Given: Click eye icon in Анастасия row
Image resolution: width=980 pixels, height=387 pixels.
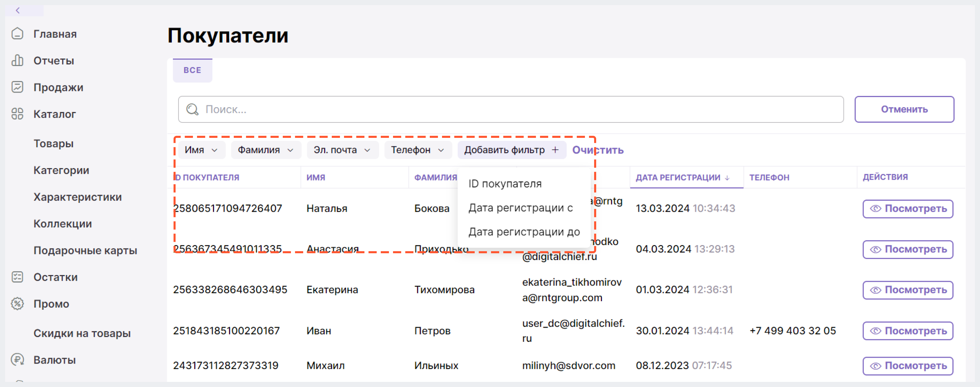Looking at the screenshot, I should point(876,249).
